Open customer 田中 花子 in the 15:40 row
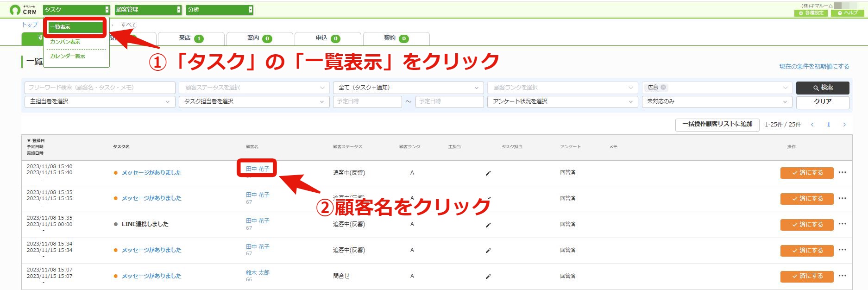Viewport: 868px width, 290px height. 258,169
